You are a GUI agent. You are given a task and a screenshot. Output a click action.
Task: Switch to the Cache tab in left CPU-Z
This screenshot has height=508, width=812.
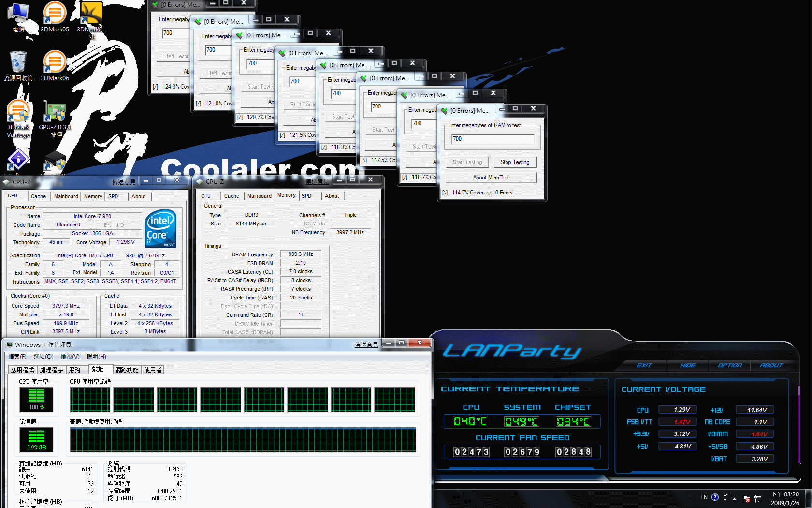click(x=38, y=196)
